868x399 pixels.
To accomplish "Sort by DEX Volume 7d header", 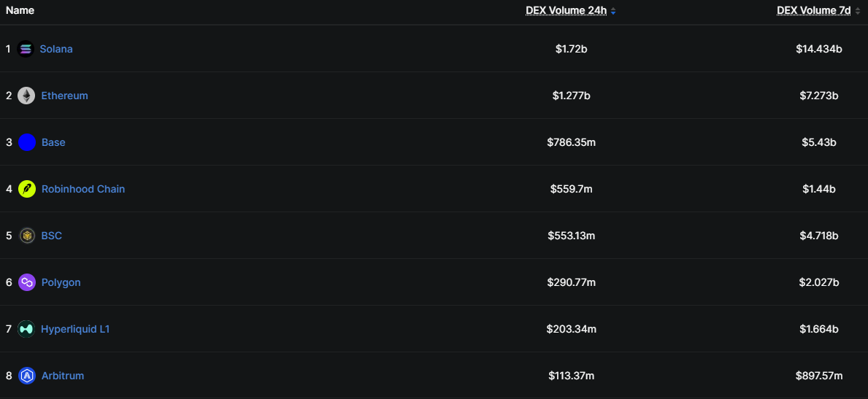I will tap(814, 10).
